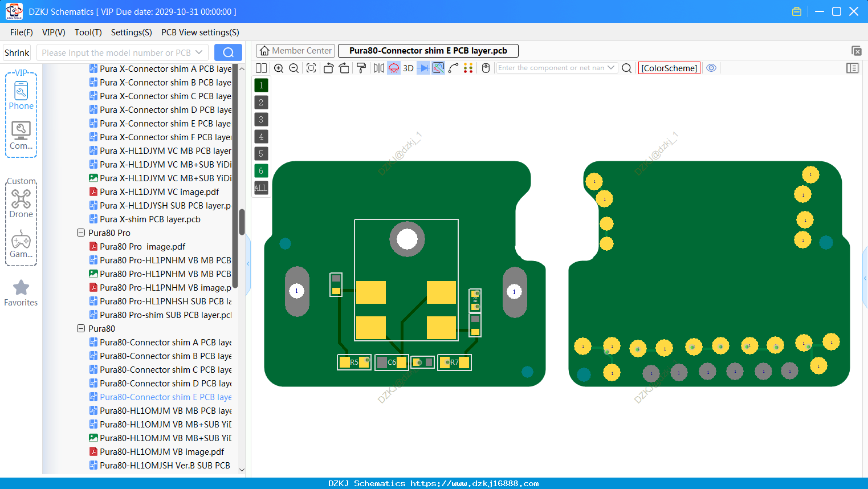868x489 pixels.
Task: Toggle the eye visibility icon
Action: click(x=711, y=68)
